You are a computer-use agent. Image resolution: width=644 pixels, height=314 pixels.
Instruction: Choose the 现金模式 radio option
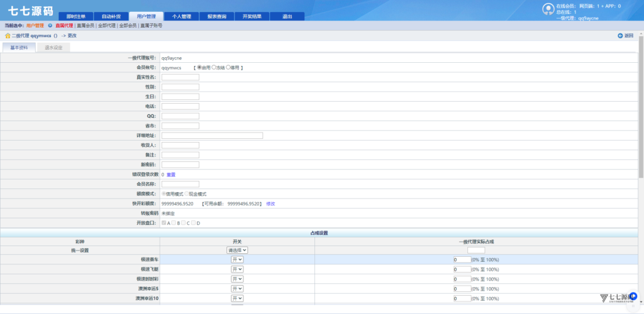(187, 194)
